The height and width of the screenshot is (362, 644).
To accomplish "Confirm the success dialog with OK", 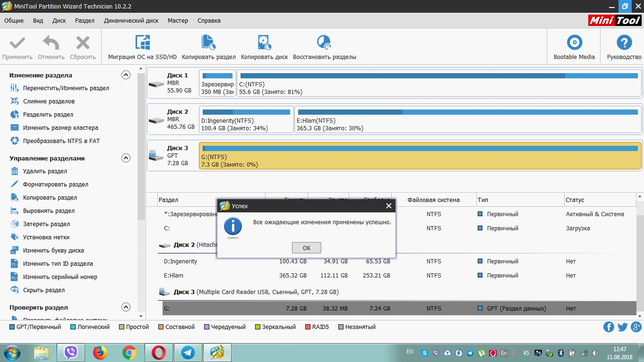I will pyautogui.click(x=306, y=248).
